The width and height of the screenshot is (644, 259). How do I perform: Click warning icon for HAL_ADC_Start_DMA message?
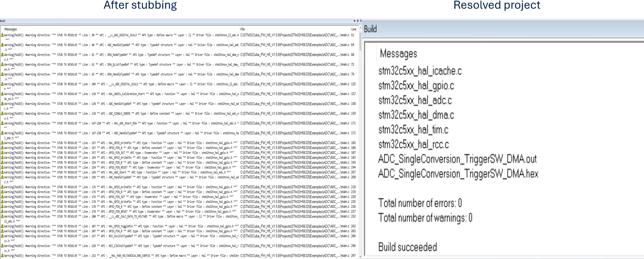point(2,123)
